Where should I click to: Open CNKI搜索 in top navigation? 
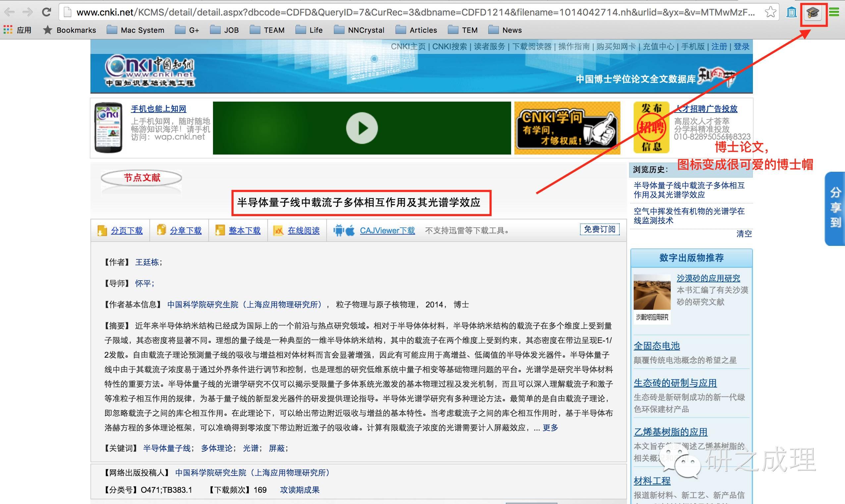tap(449, 47)
